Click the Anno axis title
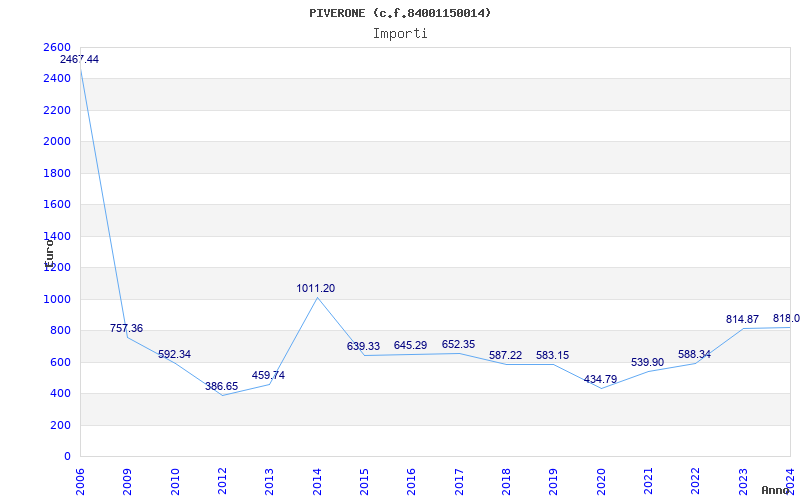Image resolution: width=800 pixels, height=500 pixels. tap(775, 490)
